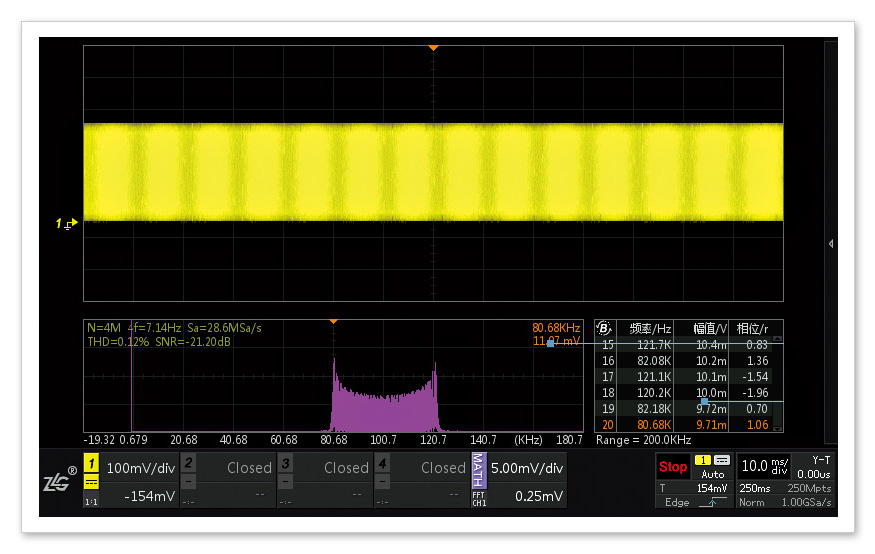
Task: Click the blue FFT cursor marker square
Action: [x=550, y=343]
